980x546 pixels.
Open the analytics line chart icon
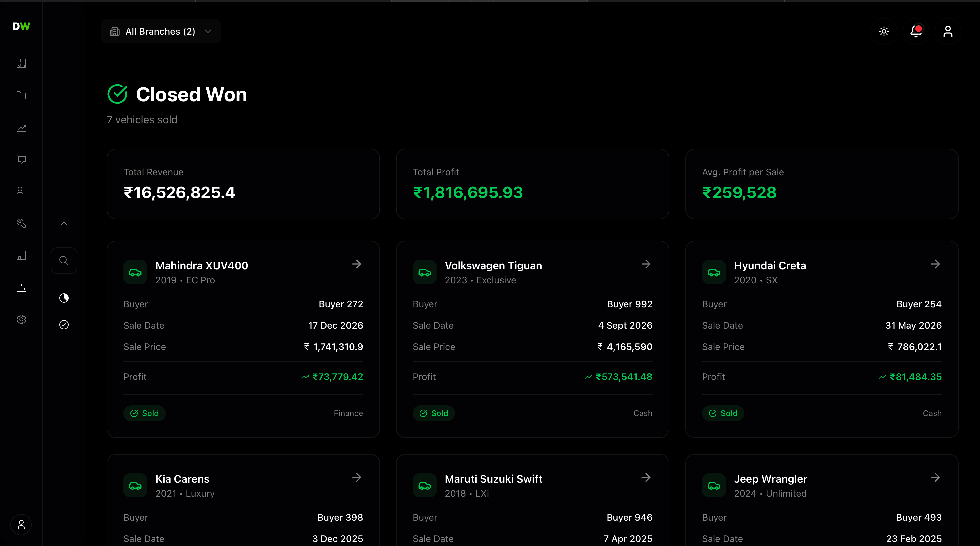(x=21, y=127)
